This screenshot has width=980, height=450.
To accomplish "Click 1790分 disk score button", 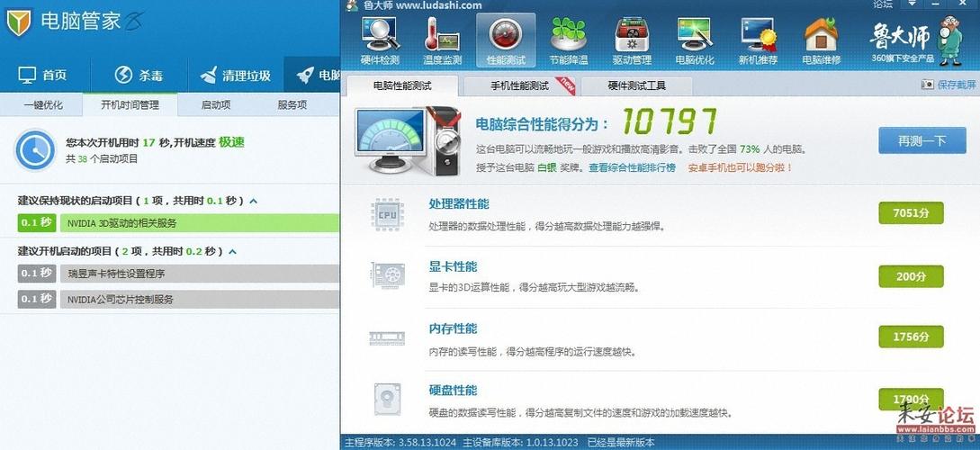I will pos(911,400).
